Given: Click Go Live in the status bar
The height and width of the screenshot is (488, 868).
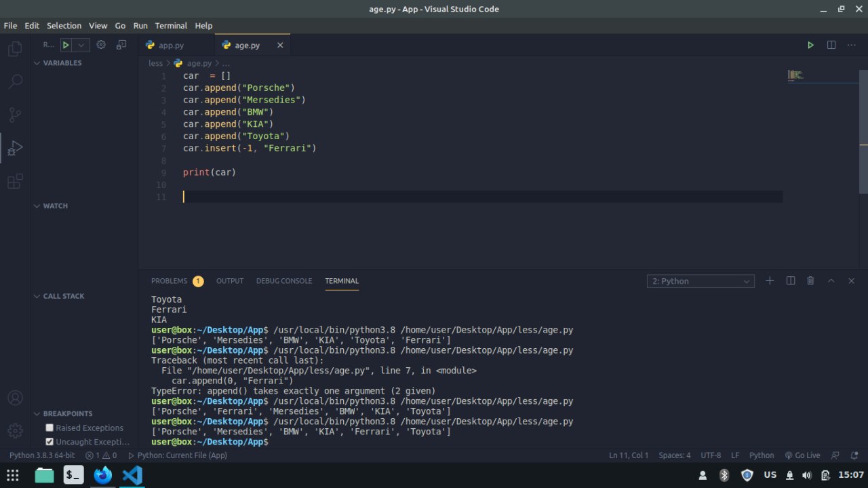Looking at the screenshot, I should (x=802, y=455).
